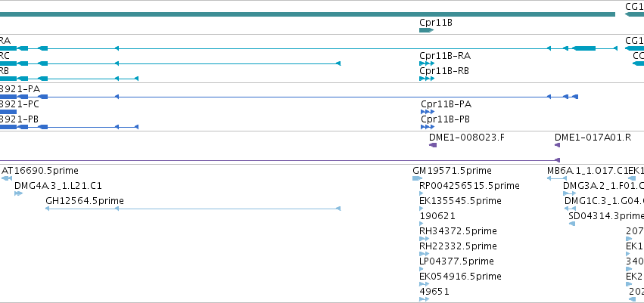Select the RH22332.5prime arrow glyph
The image size is (644, 303).
(425, 254)
